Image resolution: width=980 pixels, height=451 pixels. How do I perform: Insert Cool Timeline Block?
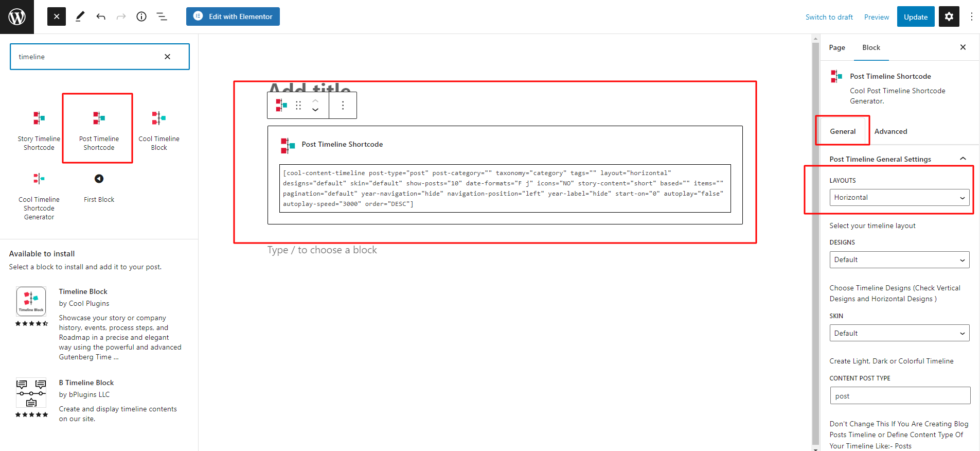[159, 129]
